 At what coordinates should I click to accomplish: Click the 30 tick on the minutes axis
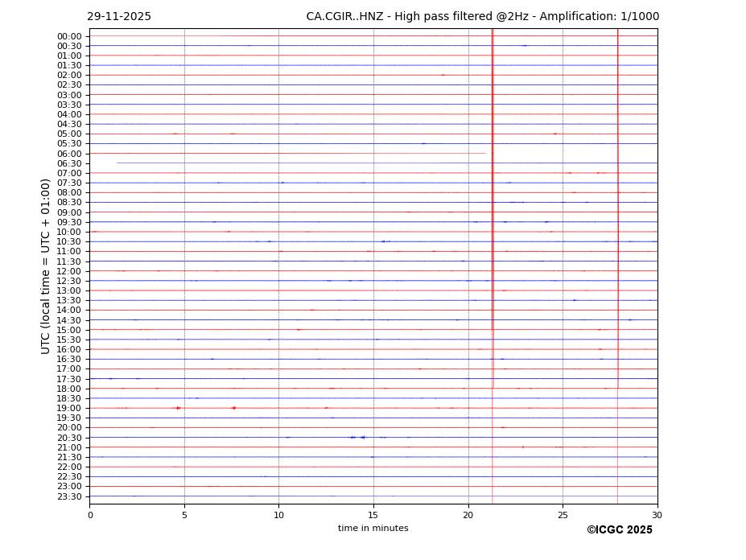point(657,515)
